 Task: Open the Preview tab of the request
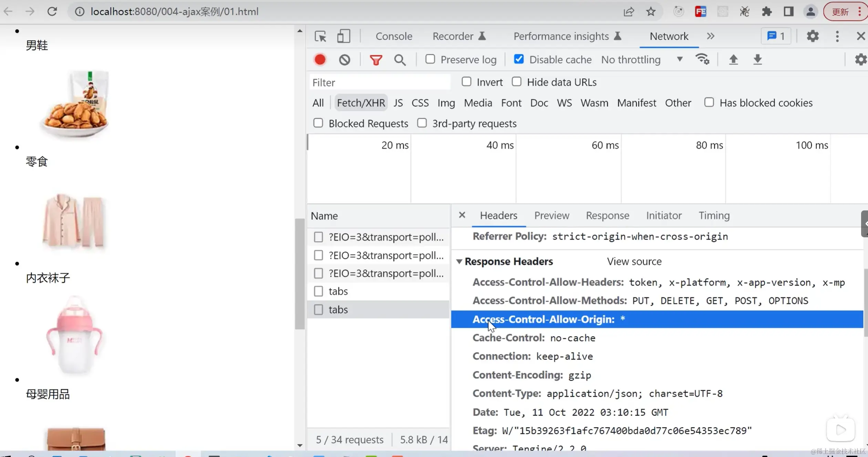pyautogui.click(x=551, y=216)
